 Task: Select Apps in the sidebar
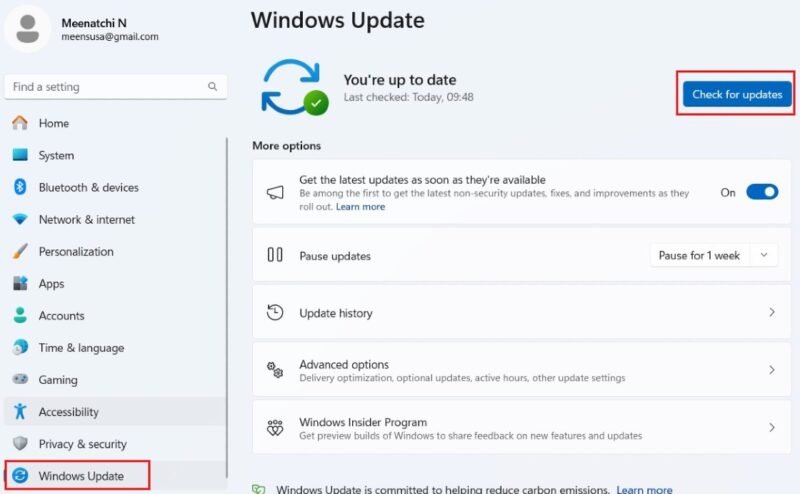pos(115,284)
